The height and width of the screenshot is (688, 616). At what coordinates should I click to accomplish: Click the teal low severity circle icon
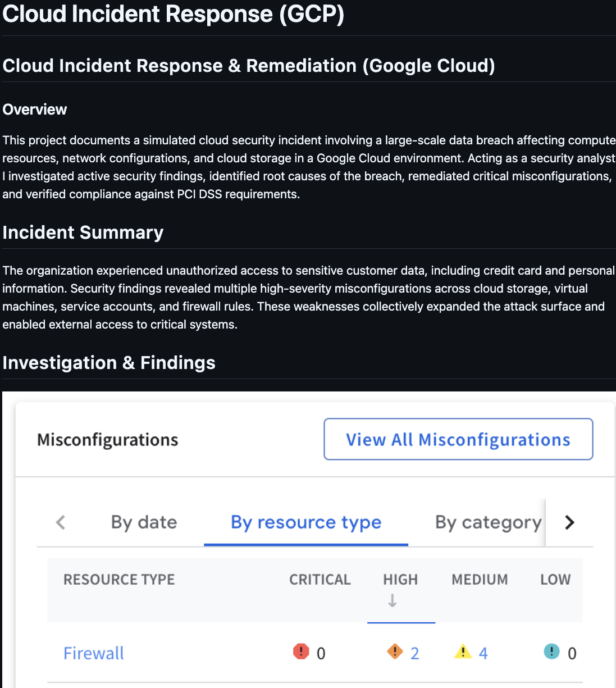[x=551, y=651]
